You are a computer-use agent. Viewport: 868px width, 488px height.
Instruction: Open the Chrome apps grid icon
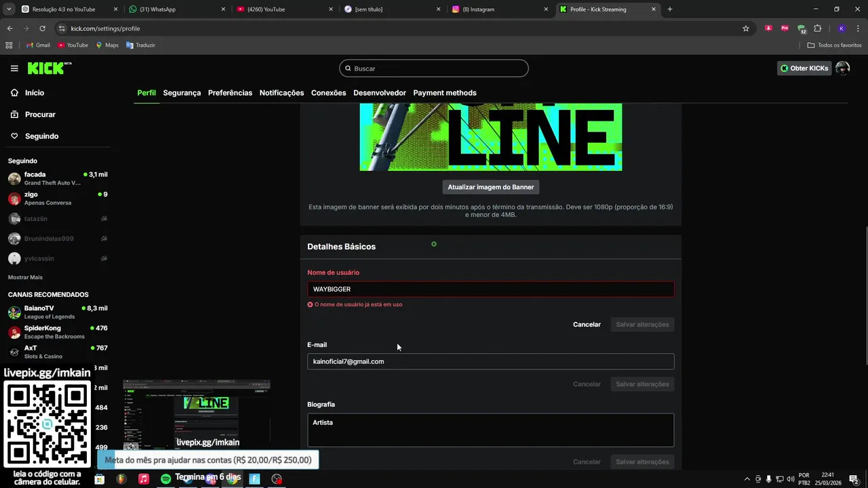pyautogui.click(x=9, y=45)
